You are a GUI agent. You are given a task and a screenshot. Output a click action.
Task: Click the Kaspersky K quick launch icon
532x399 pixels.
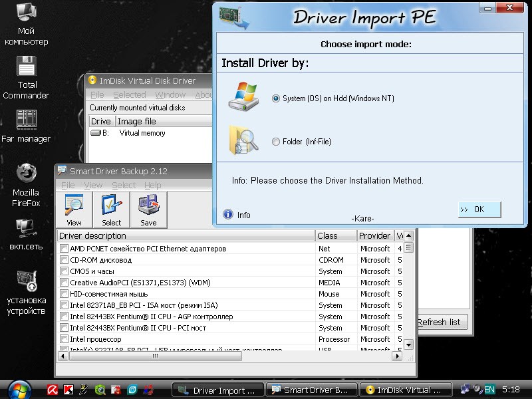(68, 390)
